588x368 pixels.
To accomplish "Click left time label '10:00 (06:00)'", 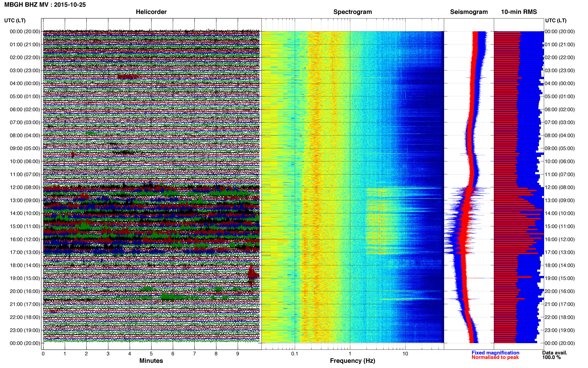I will click(x=25, y=161).
